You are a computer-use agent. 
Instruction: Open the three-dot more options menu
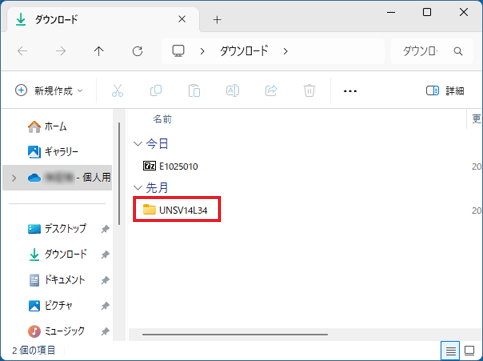point(350,91)
